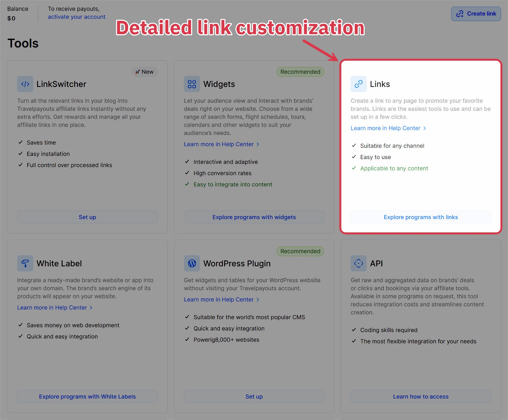Follow Widgets Learn more in Help Center chevron
This screenshot has height=420, width=508.
(258, 144)
